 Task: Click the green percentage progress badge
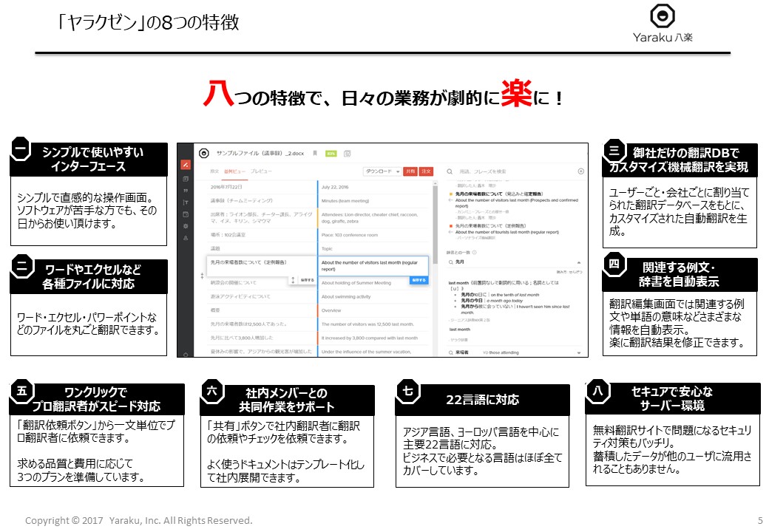tap(331, 154)
